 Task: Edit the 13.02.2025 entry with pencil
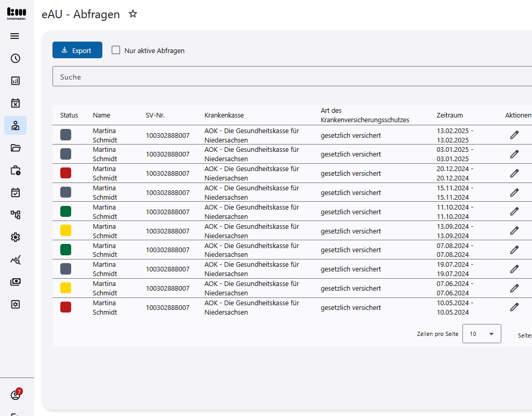[514, 135]
